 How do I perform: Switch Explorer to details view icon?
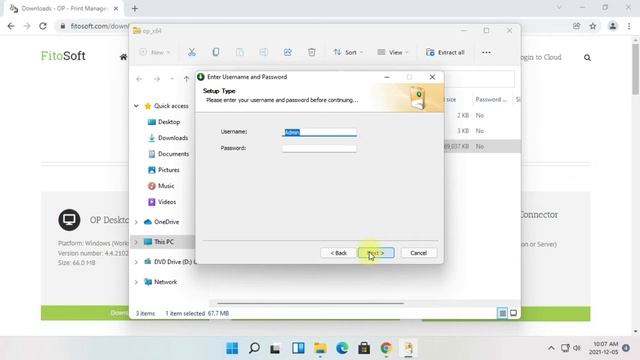pyautogui.click(x=502, y=313)
